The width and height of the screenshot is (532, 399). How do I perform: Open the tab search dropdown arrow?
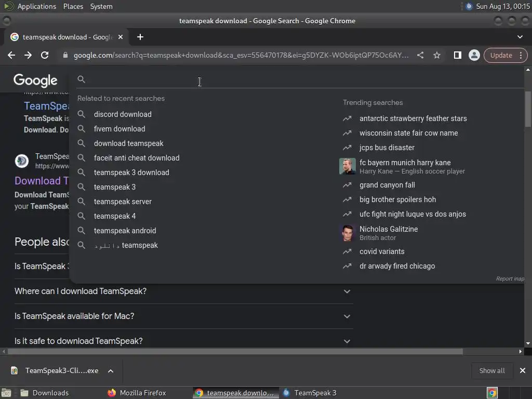pos(520,37)
